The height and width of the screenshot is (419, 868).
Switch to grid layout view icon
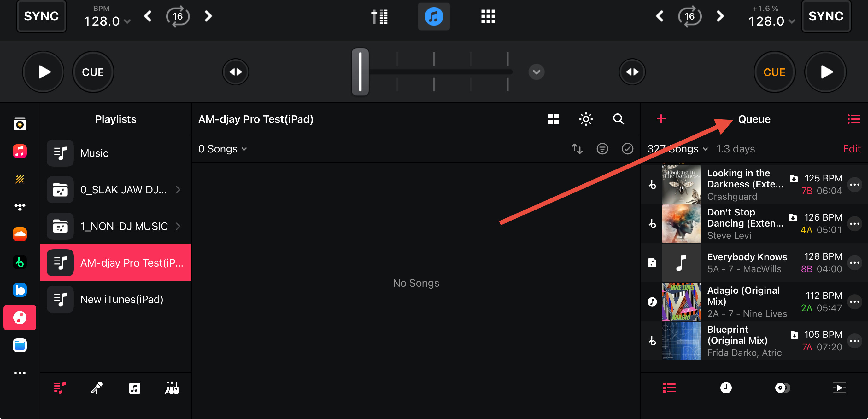point(553,119)
